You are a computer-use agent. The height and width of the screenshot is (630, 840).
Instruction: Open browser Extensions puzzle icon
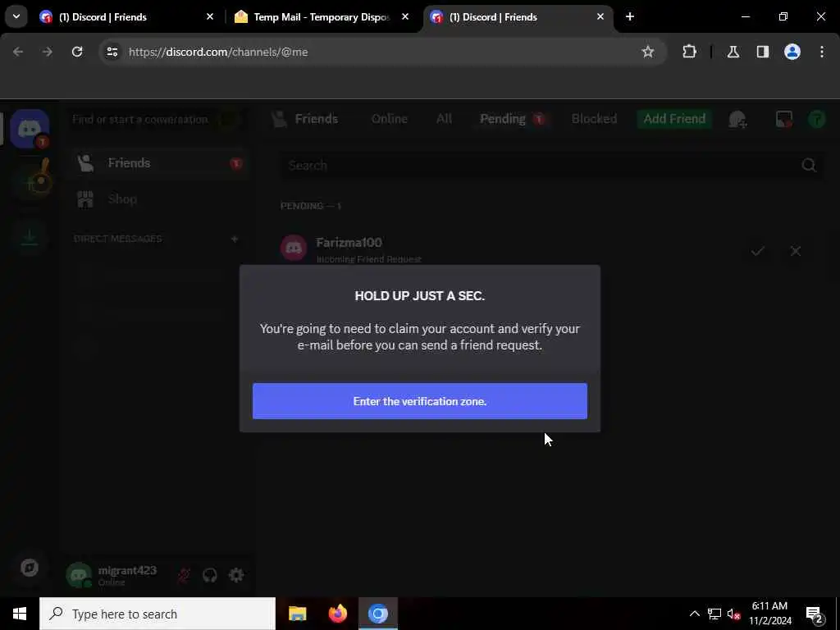(x=689, y=52)
